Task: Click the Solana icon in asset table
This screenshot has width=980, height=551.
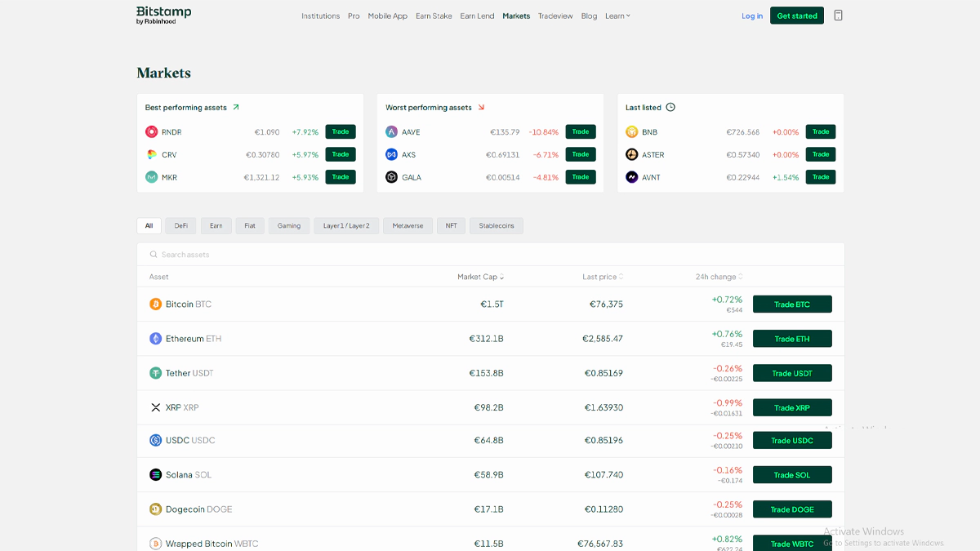Action: click(x=155, y=475)
